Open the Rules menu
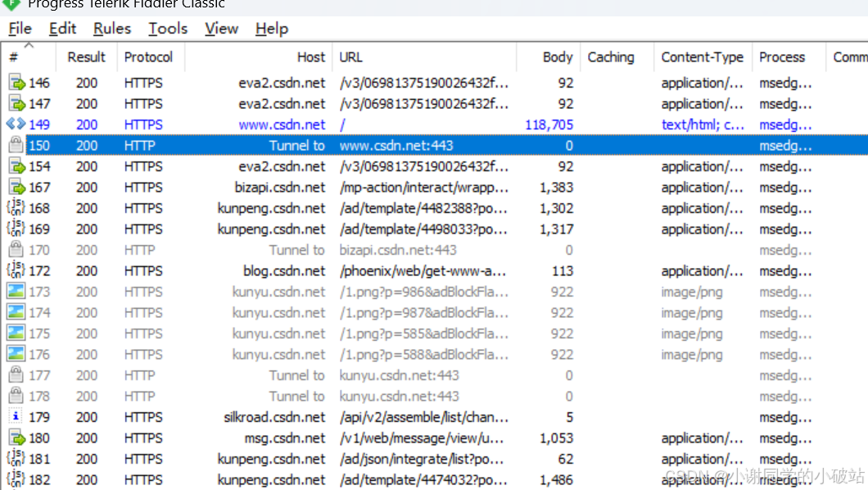868x490 pixels. (112, 29)
